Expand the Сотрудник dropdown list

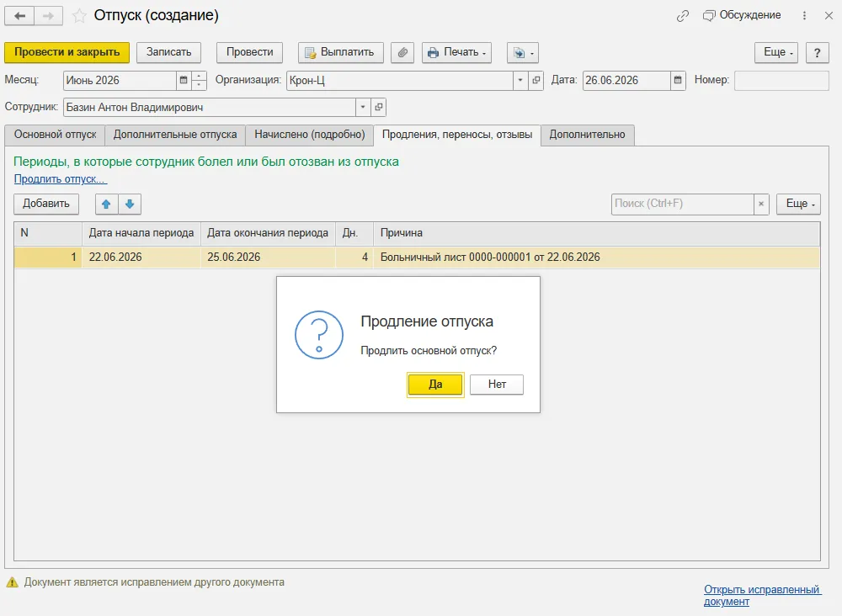pos(363,108)
